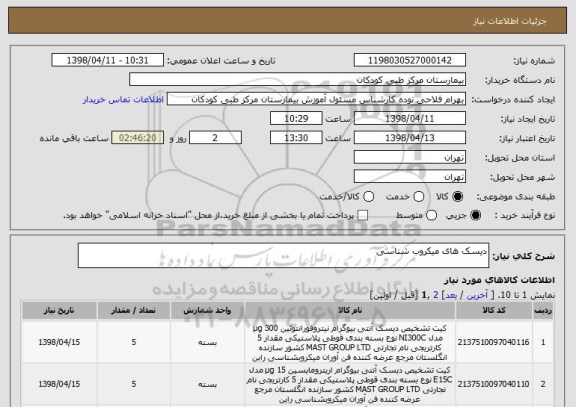Click the کد کالا column header

tap(493, 311)
